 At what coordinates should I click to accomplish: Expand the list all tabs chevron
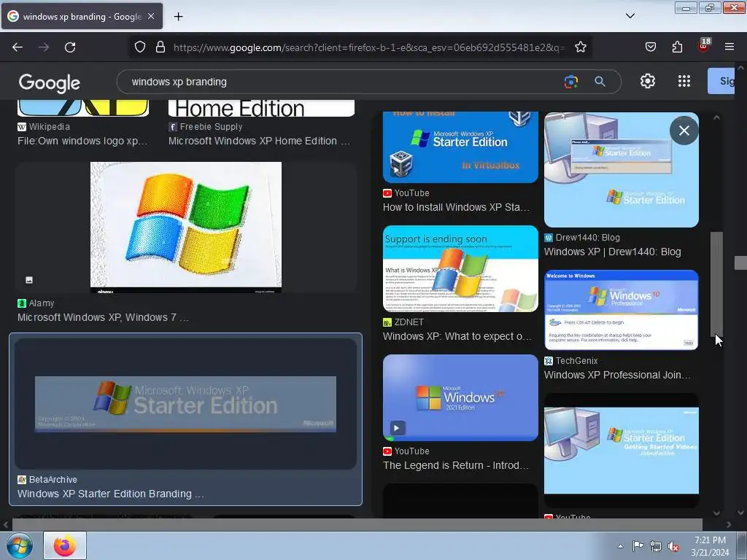[630, 16]
